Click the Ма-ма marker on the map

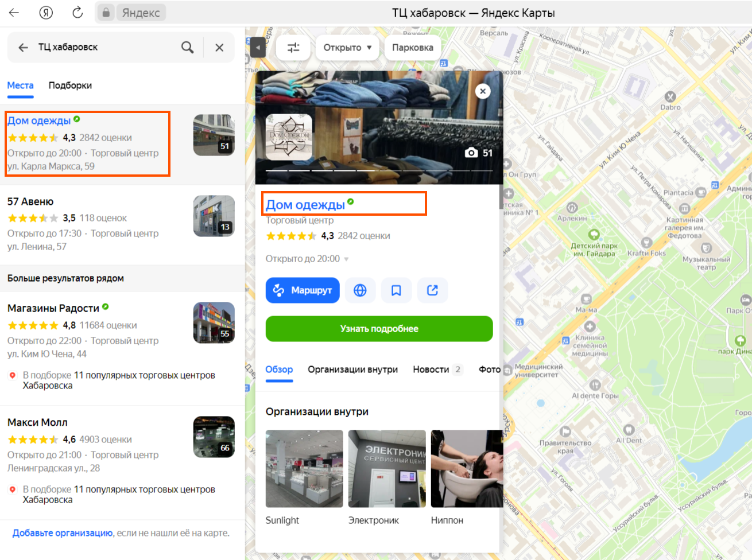point(586,299)
